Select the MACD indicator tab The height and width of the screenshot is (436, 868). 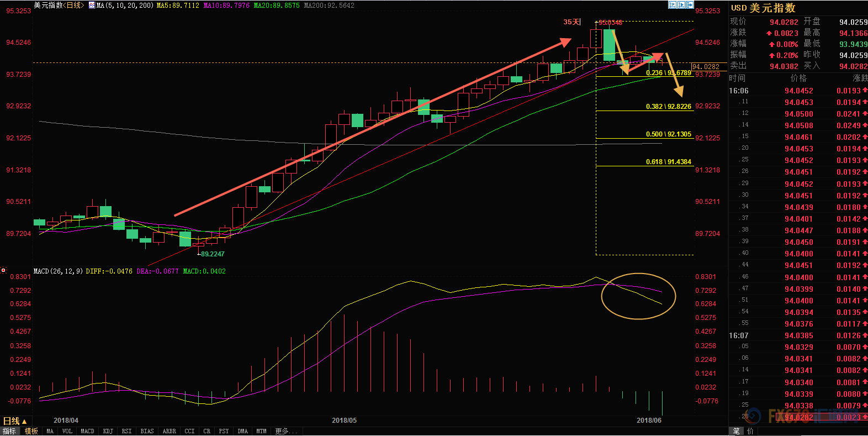point(87,431)
